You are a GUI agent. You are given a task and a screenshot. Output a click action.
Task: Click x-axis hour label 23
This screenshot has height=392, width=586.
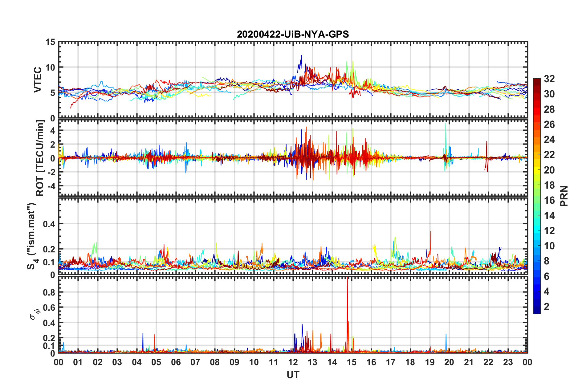(508, 362)
